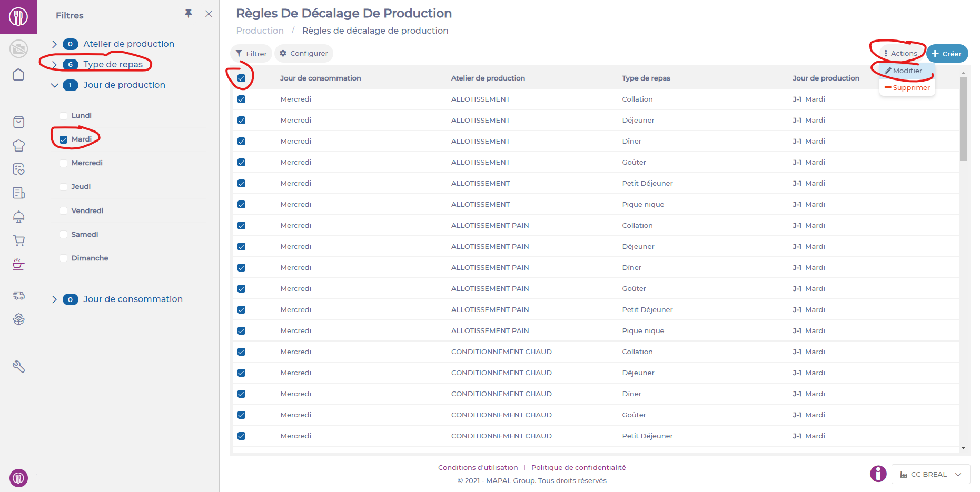Uncheck the Mardi filter checkbox
The width and height of the screenshot is (980, 492).
[x=63, y=139]
